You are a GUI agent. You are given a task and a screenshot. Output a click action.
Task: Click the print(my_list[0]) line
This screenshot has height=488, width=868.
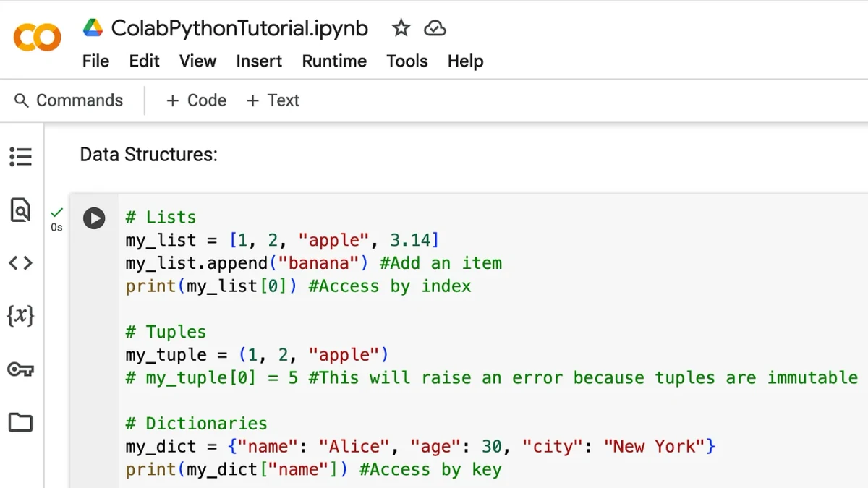pyautogui.click(x=298, y=286)
